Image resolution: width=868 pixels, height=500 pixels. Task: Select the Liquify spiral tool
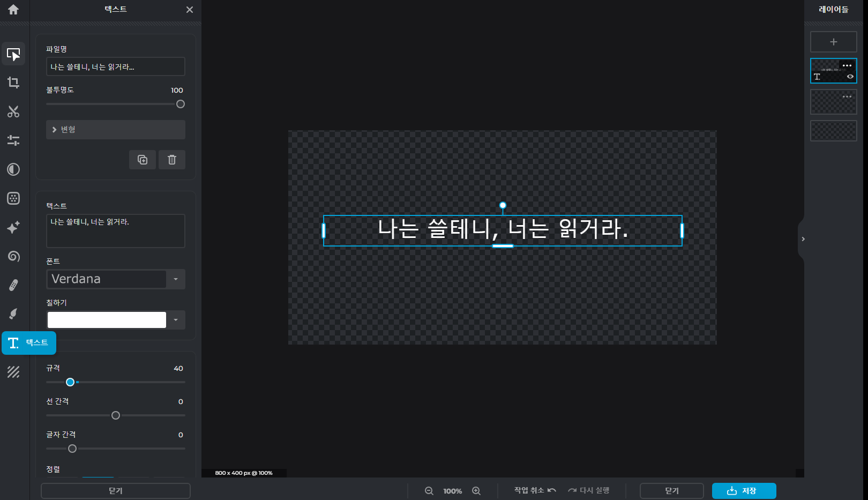13,256
